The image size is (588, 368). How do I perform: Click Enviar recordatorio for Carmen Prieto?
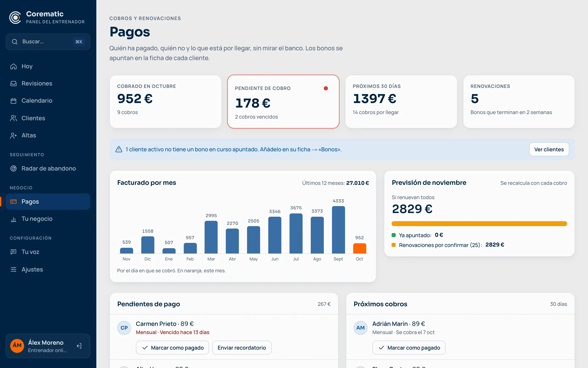click(x=242, y=348)
